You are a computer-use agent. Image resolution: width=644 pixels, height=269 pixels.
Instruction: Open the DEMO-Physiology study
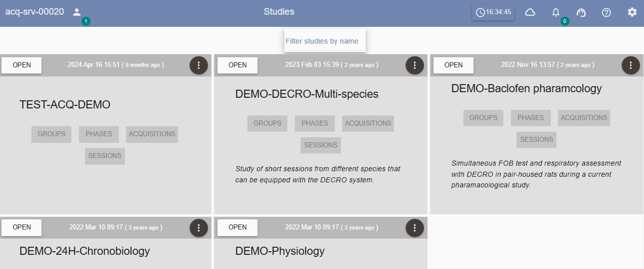click(x=238, y=227)
